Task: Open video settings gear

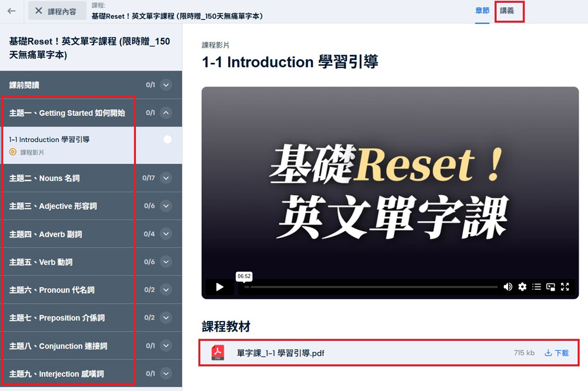Action: (x=522, y=287)
